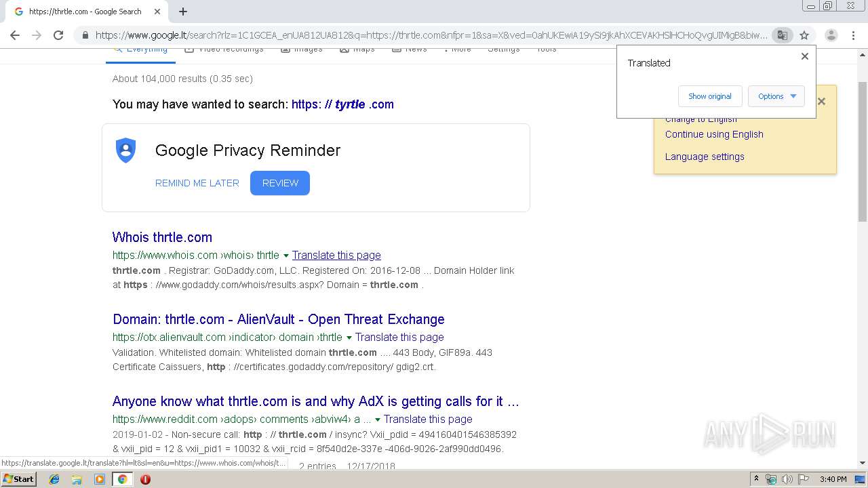The height and width of the screenshot is (488, 868).
Task: Close the Google Search tab
Action: point(157,12)
